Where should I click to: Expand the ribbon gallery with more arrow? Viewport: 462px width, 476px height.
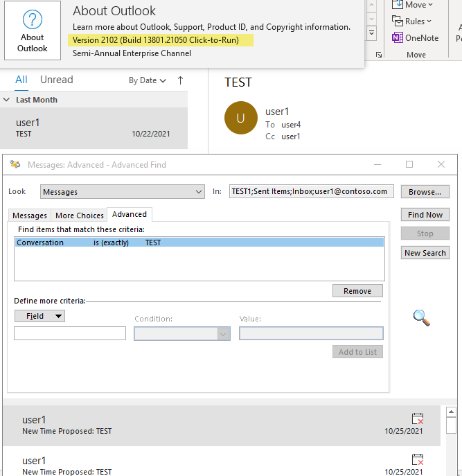pos(371,33)
